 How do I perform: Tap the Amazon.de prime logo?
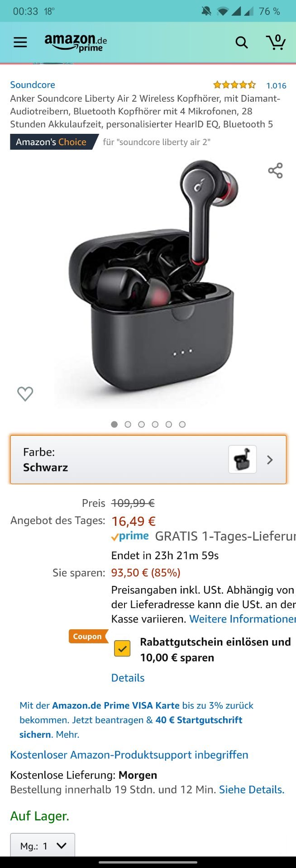(x=76, y=42)
